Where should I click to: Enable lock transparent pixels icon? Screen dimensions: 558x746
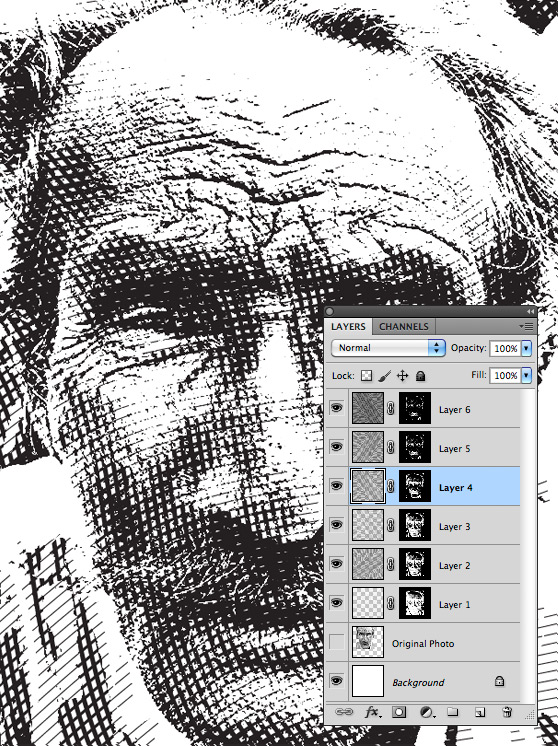click(x=366, y=376)
